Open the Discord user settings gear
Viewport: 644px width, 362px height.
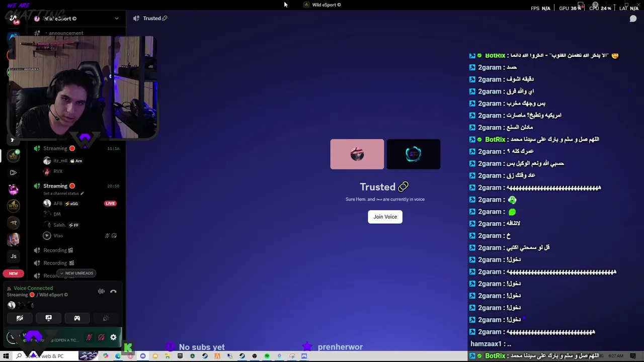click(113, 337)
